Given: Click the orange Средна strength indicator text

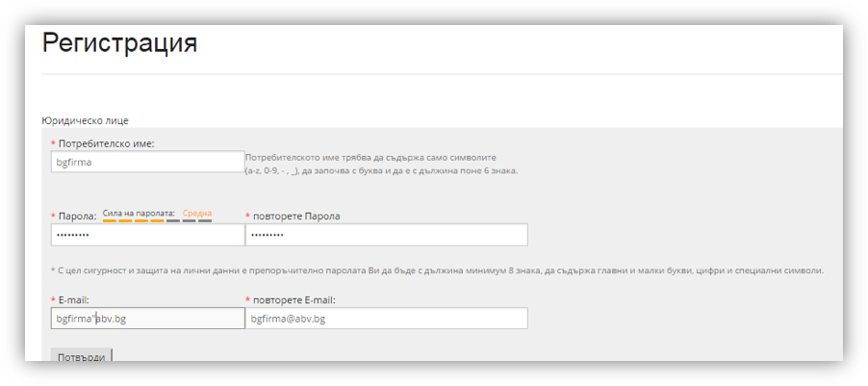Looking at the screenshot, I should coord(197,213).
